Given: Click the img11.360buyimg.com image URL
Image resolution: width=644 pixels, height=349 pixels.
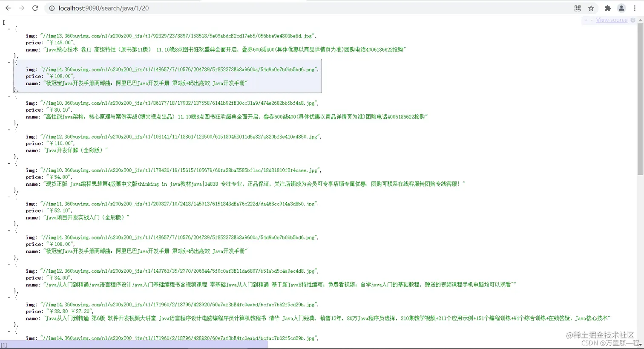Looking at the screenshot, I should tap(179, 204).
